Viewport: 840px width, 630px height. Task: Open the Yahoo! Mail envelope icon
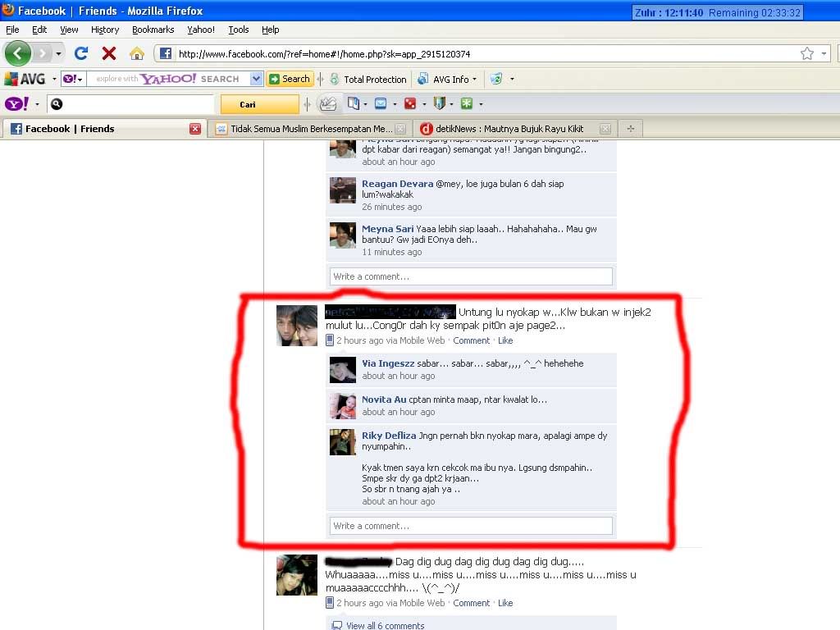click(381, 104)
